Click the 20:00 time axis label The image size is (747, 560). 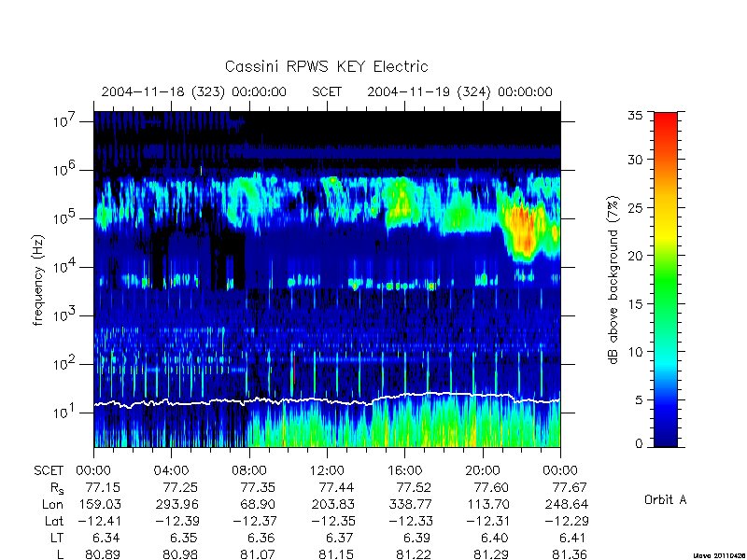[483, 470]
